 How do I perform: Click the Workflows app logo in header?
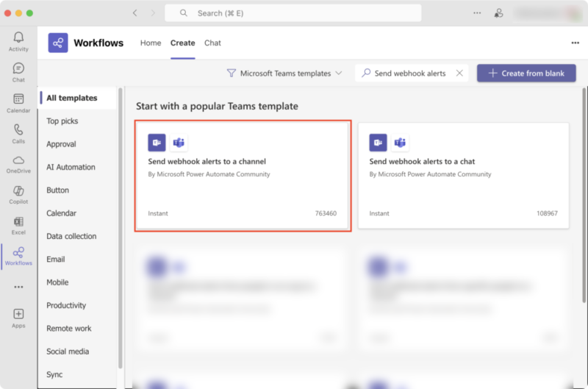click(58, 43)
